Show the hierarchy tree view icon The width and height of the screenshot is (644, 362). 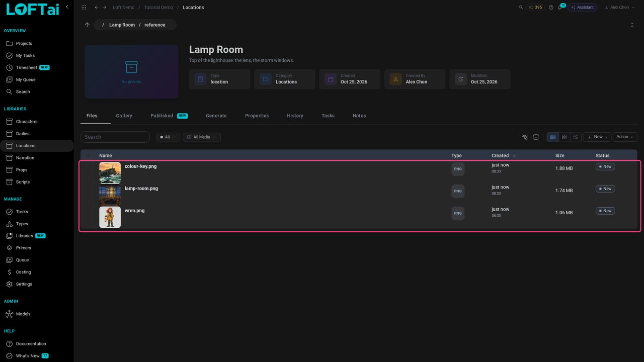[525, 137]
